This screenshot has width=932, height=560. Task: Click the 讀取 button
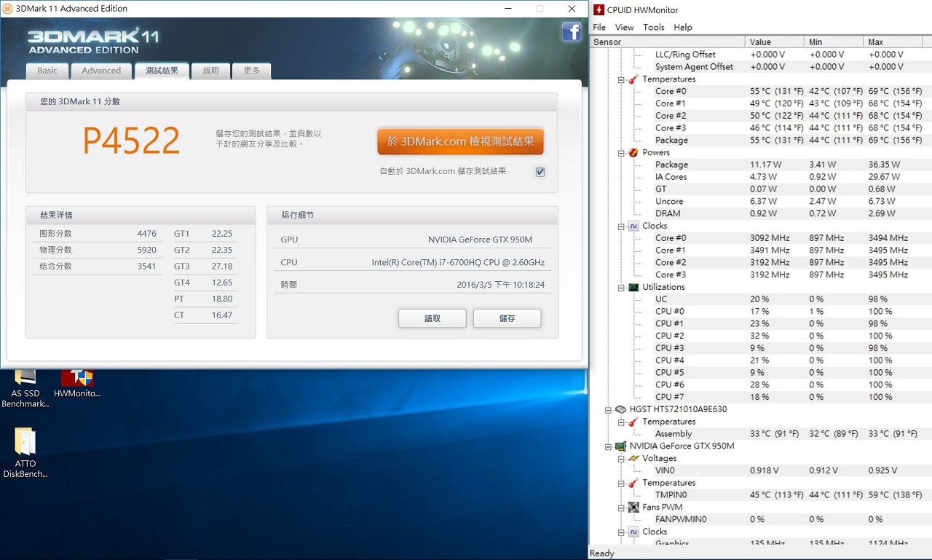(x=433, y=318)
